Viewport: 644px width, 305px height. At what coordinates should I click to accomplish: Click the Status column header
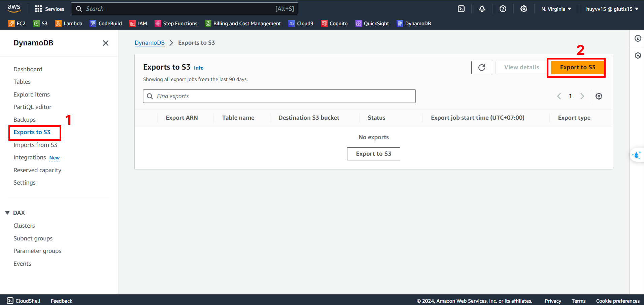(x=376, y=118)
